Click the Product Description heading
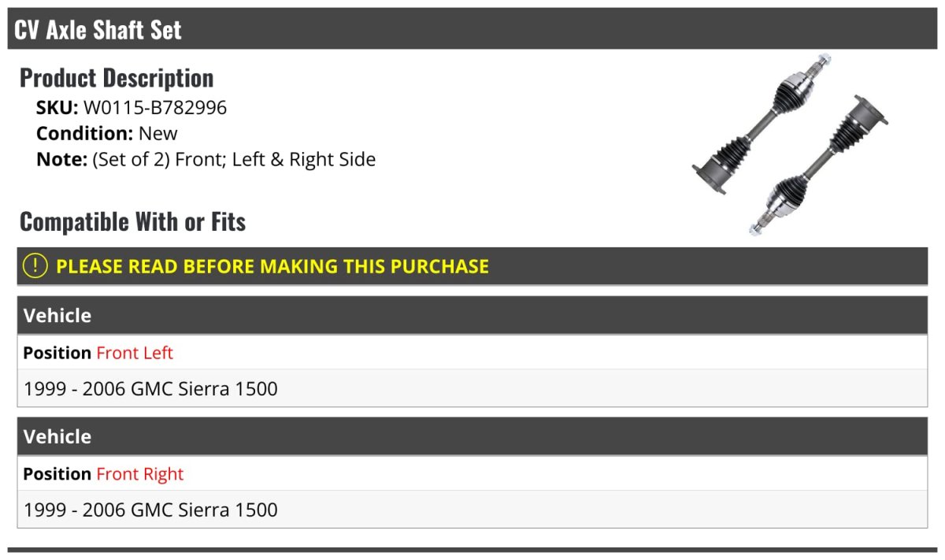The width and height of the screenshot is (945, 560). point(117,77)
